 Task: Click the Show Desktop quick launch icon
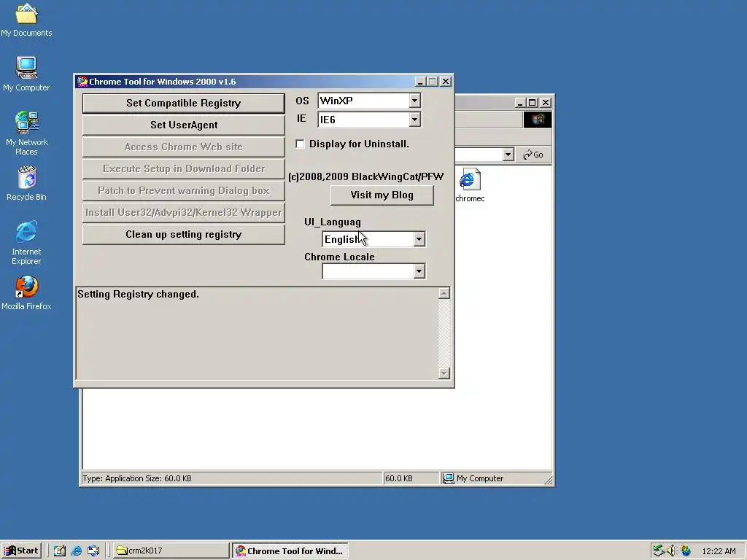pyautogui.click(x=59, y=551)
